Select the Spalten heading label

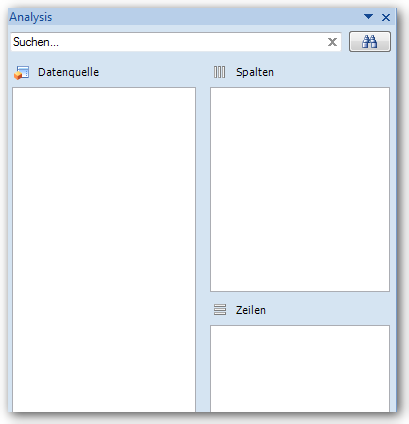[x=255, y=72]
